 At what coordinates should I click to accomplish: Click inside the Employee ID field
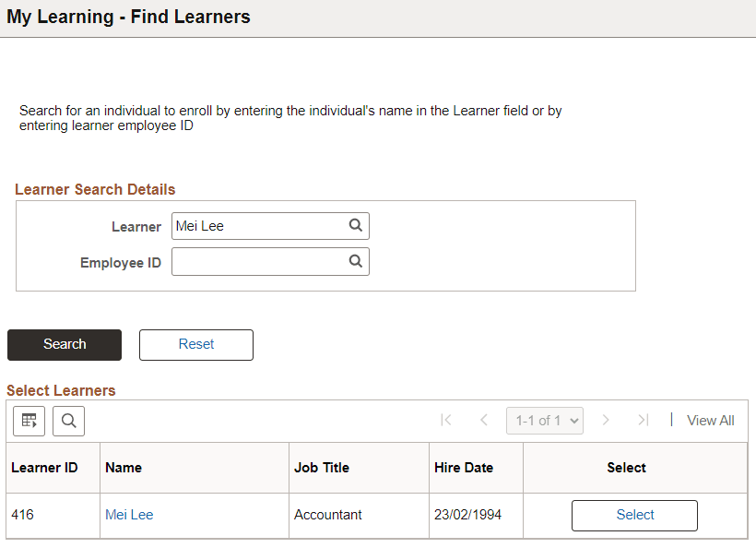pyautogui.click(x=258, y=261)
